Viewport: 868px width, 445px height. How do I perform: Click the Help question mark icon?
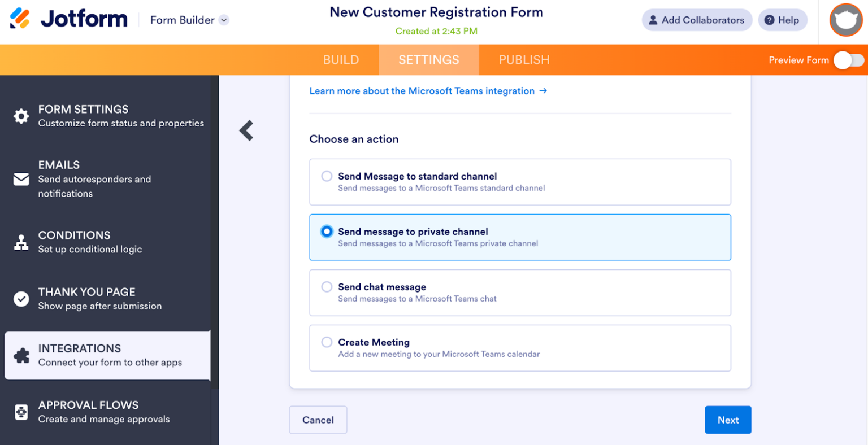coord(770,20)
